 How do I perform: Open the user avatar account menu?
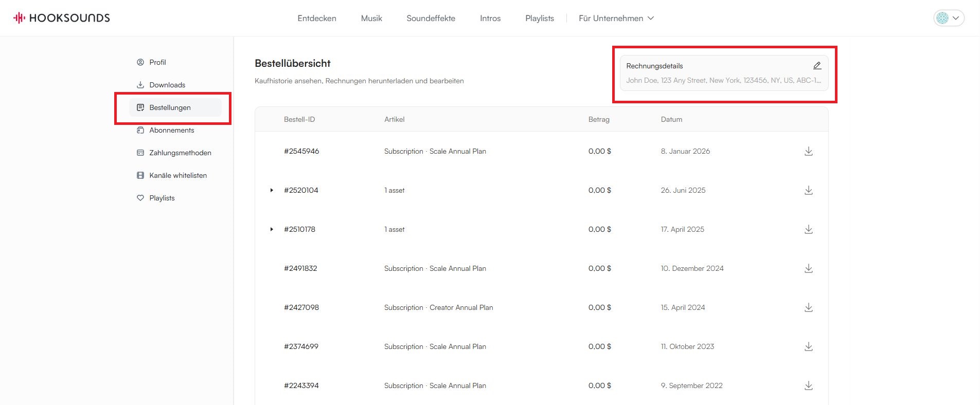pos(948,18)
